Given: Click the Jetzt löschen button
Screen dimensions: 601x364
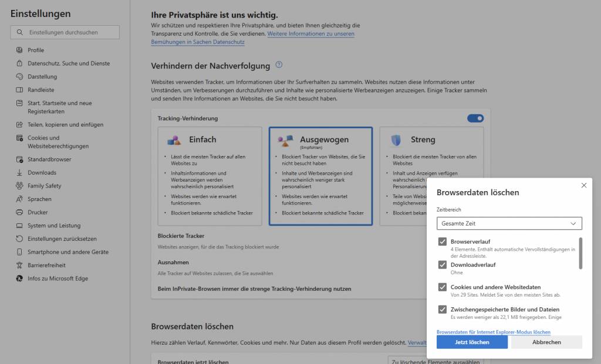Looking at the screenshot, I should (x=472, y=342).
